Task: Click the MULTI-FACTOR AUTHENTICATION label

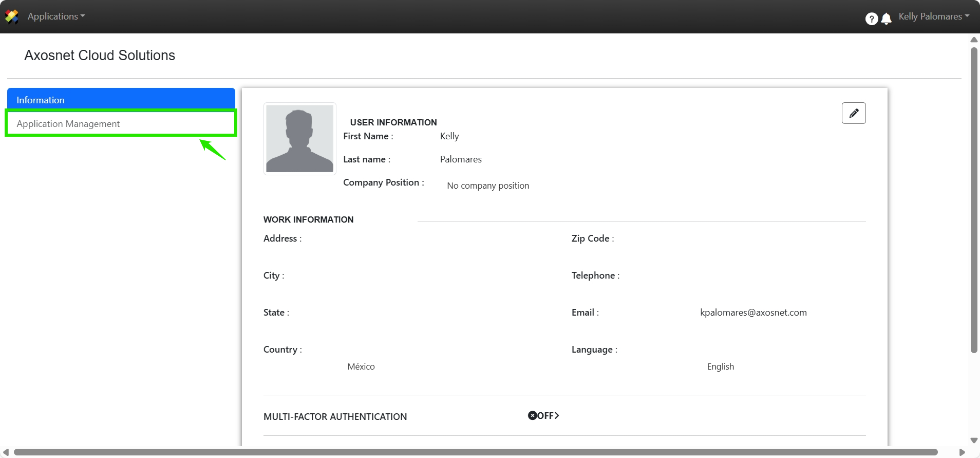Action: [x=335, y=417]
